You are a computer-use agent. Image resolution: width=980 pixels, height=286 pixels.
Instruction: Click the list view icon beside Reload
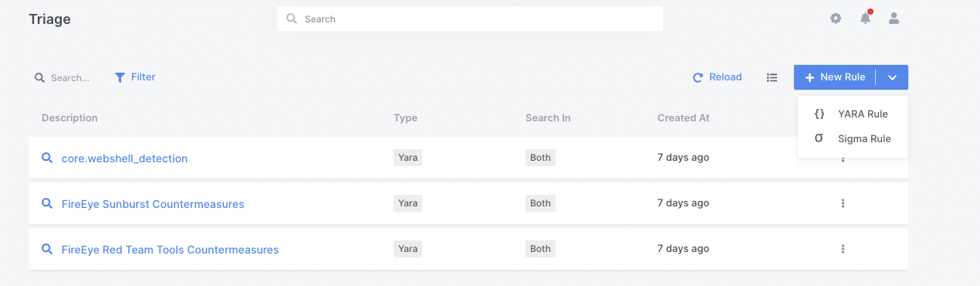coord(772,77)
